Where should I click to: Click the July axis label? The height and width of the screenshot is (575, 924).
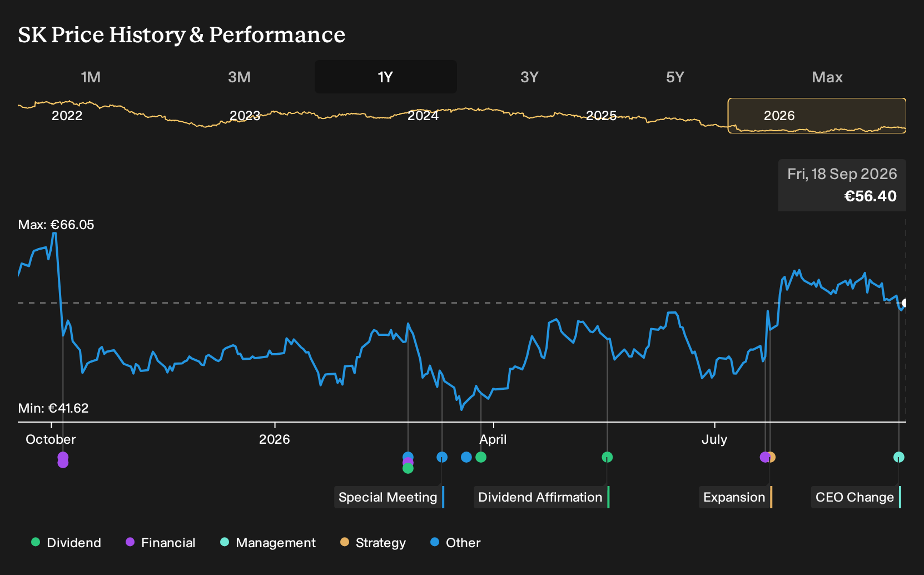[x=714, y=439]
